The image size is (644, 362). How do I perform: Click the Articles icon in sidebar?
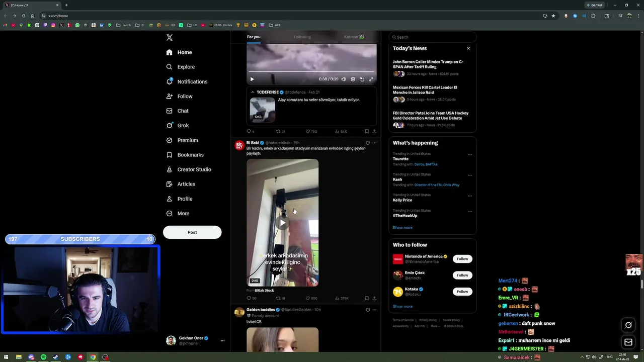pos(170,184)
